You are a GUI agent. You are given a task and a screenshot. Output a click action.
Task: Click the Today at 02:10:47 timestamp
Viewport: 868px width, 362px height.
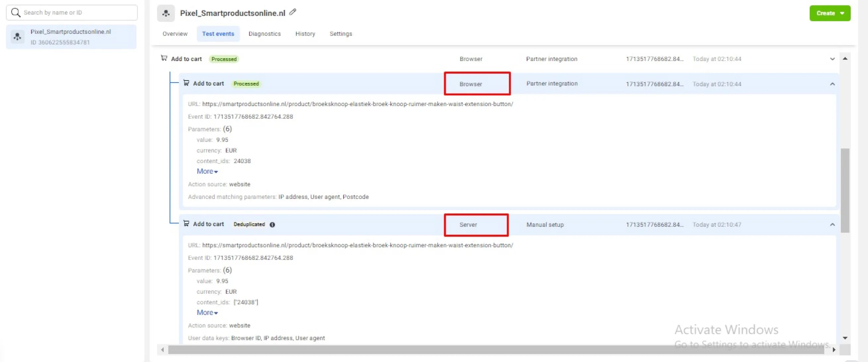point(717,224)
